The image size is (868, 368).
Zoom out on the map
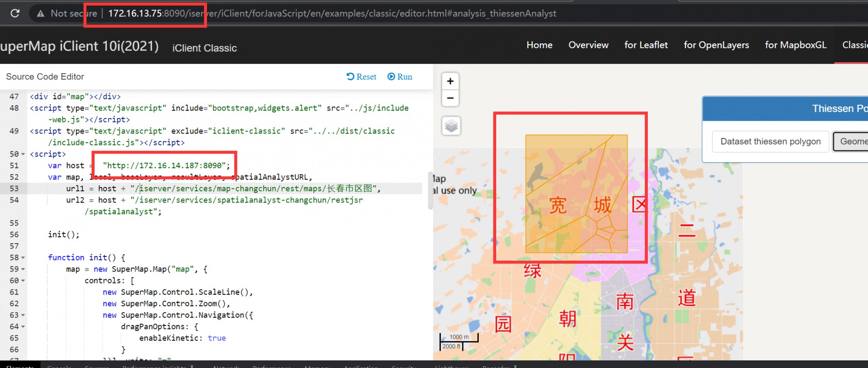(x=450, y=98)
